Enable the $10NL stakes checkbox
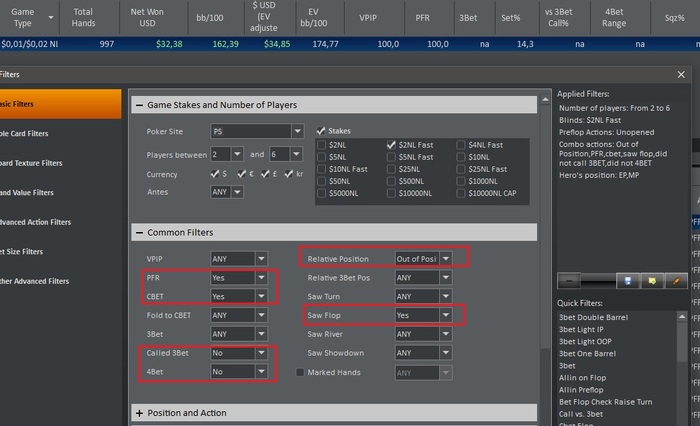 pos(461,157)
